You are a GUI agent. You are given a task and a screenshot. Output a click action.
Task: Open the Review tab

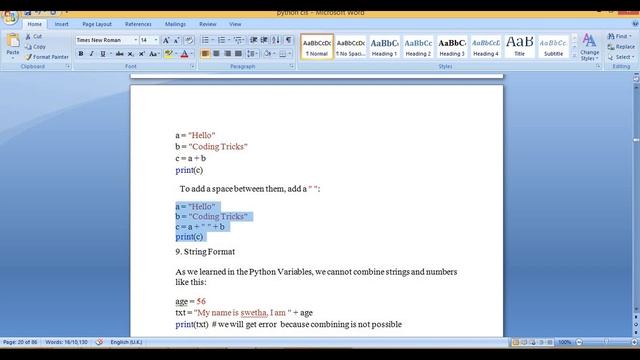(208, 24)
